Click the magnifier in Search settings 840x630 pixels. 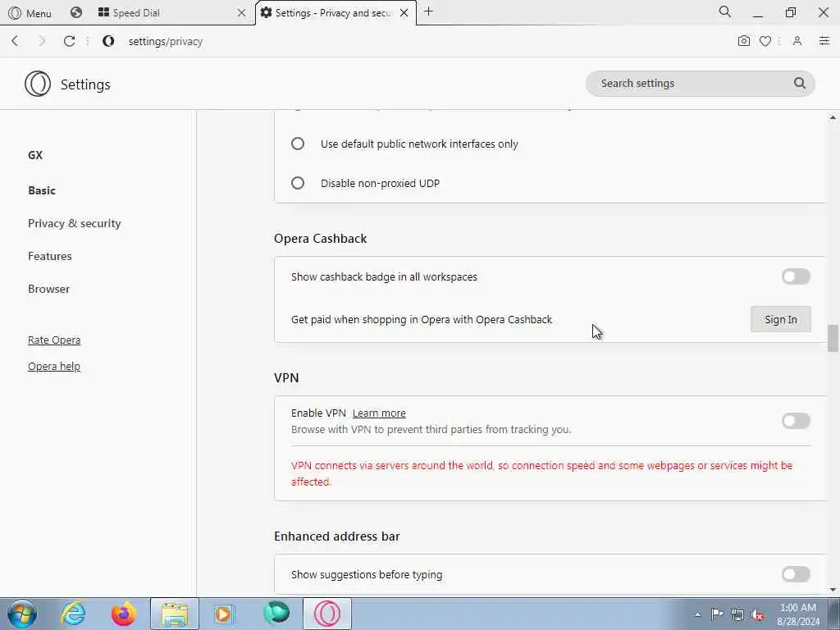(x=799, y=83)
